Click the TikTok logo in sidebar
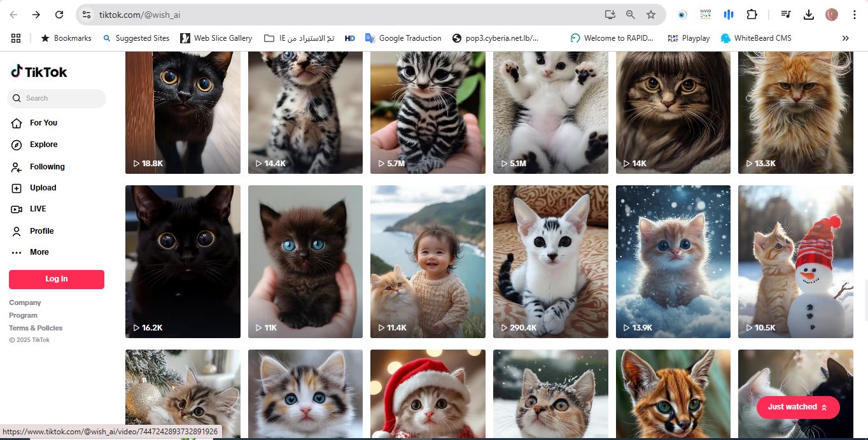The image size is (868, 440). coord(39,72)
